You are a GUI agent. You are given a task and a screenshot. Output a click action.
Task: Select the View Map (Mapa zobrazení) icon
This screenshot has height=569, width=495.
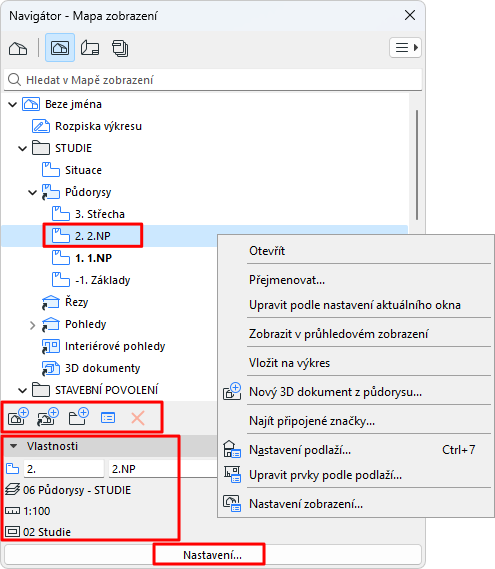[x=60, y=48]
